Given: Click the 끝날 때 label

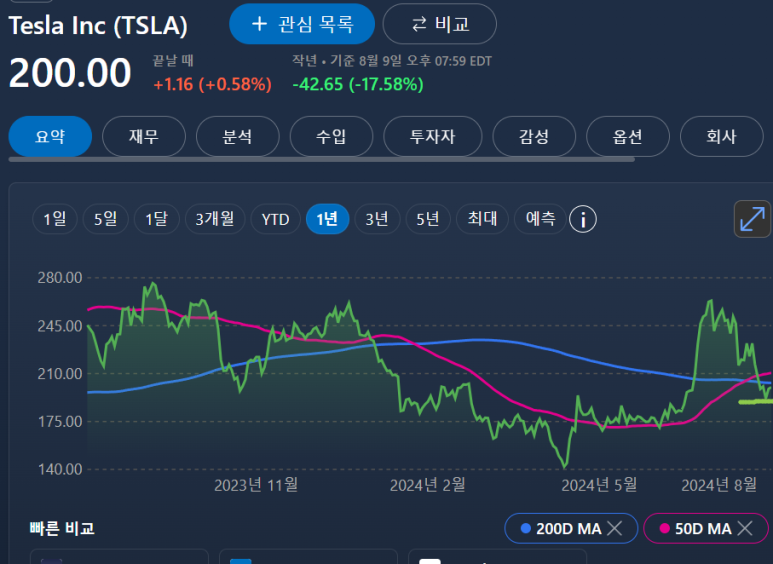Looking at the screenshot, I should coord(173,61).
